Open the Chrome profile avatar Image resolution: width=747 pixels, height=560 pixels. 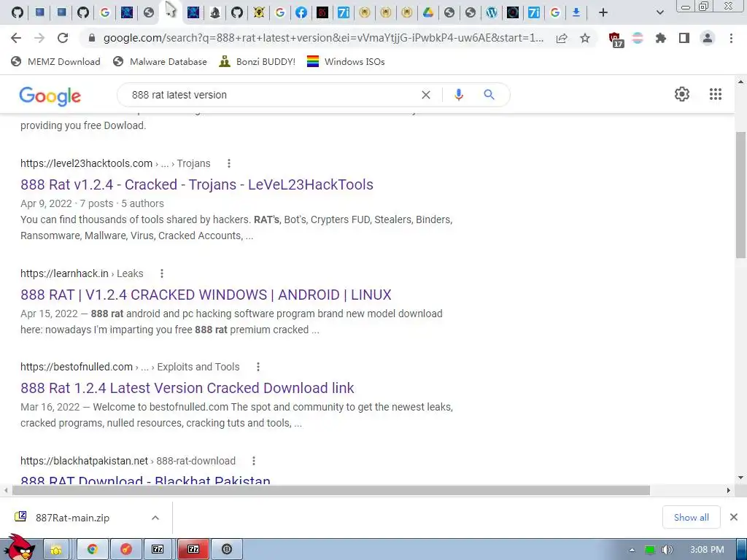coord(708,38)
